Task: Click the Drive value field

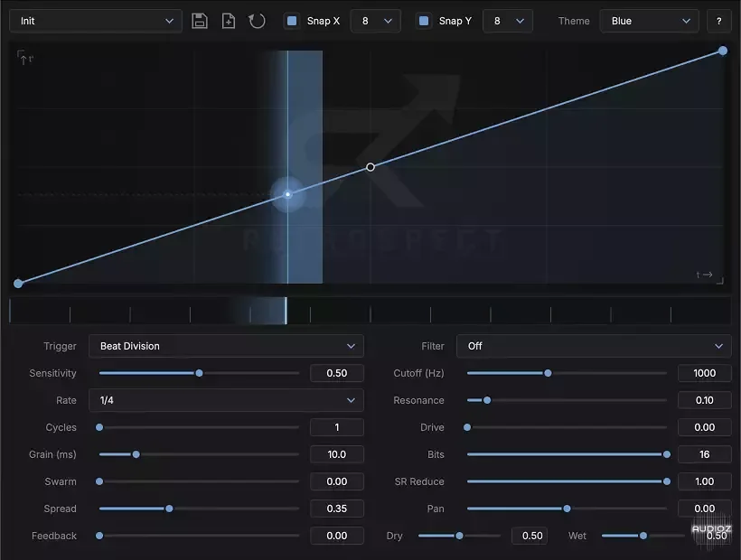Action: 705,427
